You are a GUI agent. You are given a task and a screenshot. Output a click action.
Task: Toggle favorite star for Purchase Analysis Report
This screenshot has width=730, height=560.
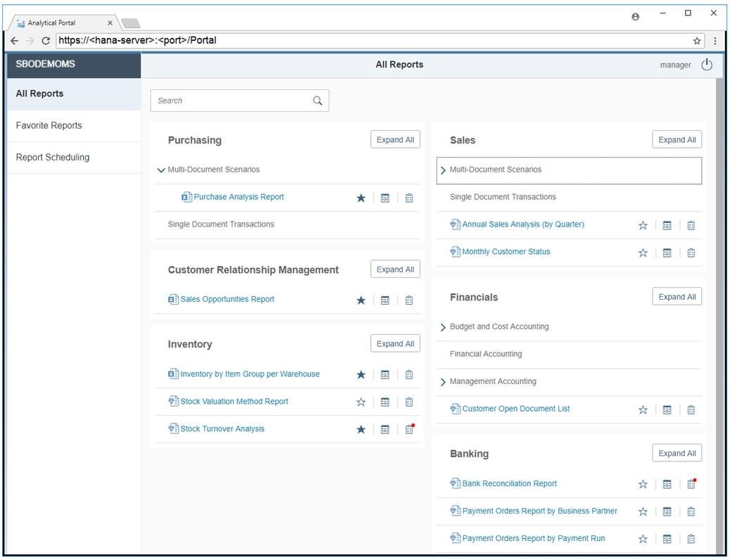coord(361,198)
